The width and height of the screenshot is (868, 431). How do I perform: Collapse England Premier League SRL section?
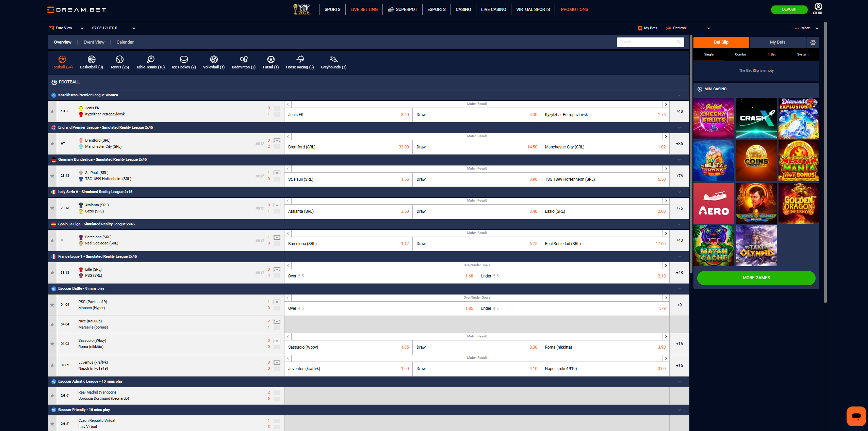click(x=679, y=128)
